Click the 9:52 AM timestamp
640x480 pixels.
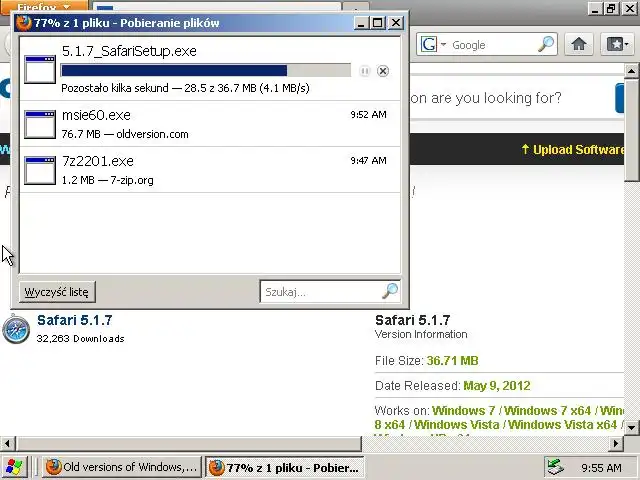click(368, 115)
